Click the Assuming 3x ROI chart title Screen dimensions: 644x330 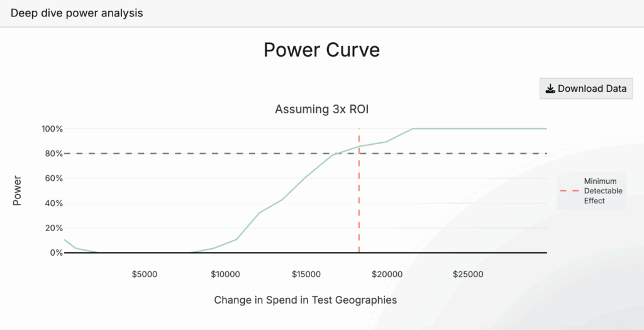pyautogui.click(x=321, y=110)
